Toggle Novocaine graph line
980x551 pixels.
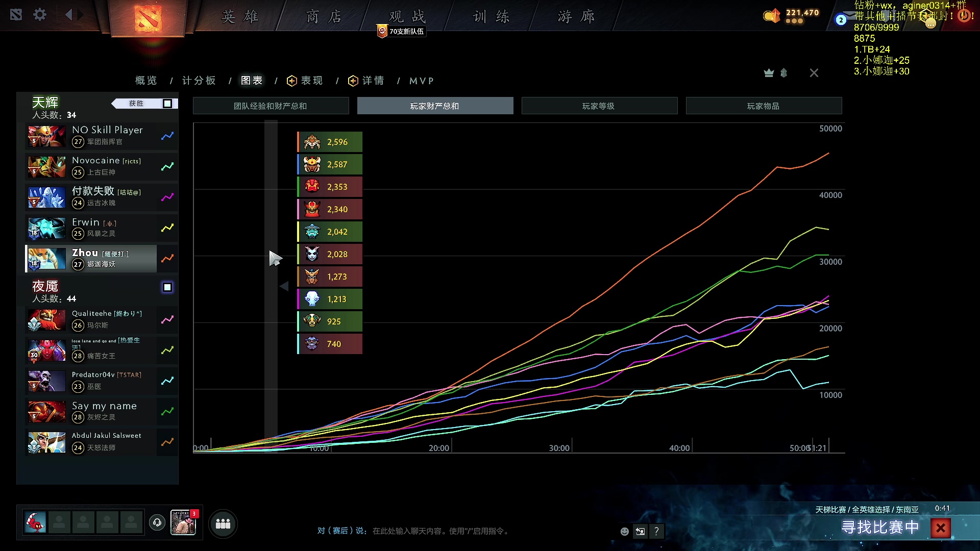167,167
